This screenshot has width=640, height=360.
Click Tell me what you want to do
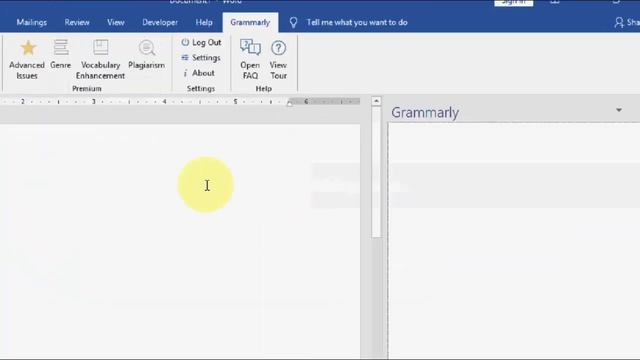point(357,22)
